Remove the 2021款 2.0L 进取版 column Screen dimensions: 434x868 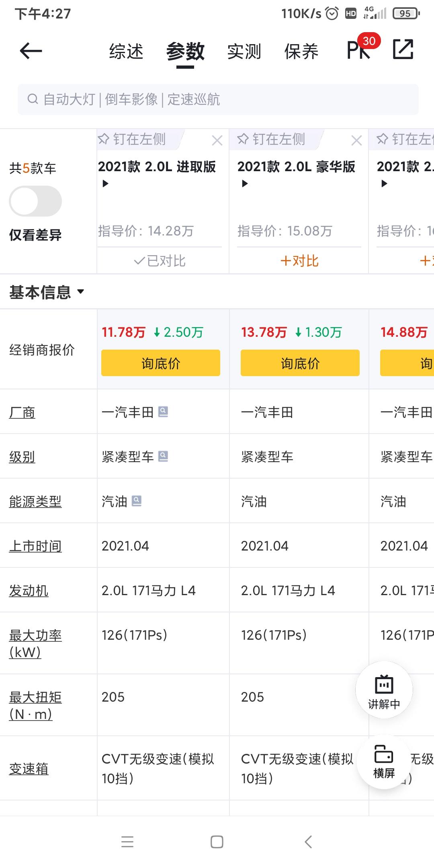(217, 141)
